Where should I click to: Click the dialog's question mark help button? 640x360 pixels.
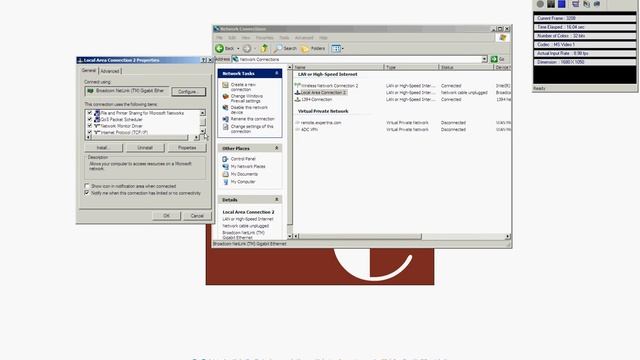tap(203, 60)
